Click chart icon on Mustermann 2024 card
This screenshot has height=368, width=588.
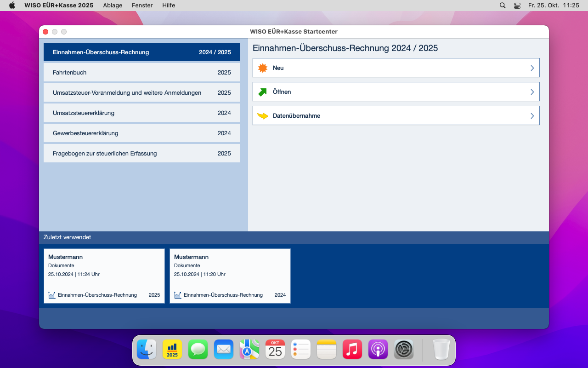(x=178, y=295)
